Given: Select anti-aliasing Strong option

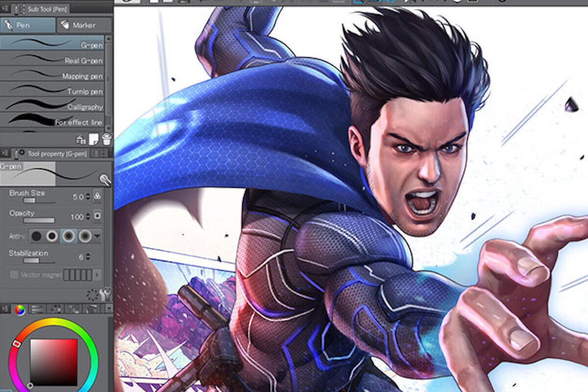Looking at the screenshot, I should [x=85, y=236].
